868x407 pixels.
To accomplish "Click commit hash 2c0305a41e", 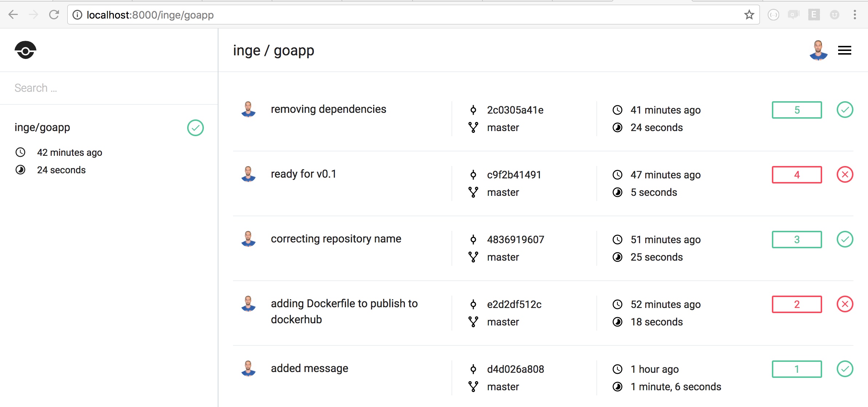I will 515,110.
